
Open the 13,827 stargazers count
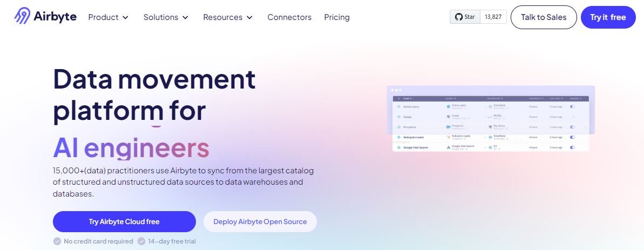click(493, 17)
